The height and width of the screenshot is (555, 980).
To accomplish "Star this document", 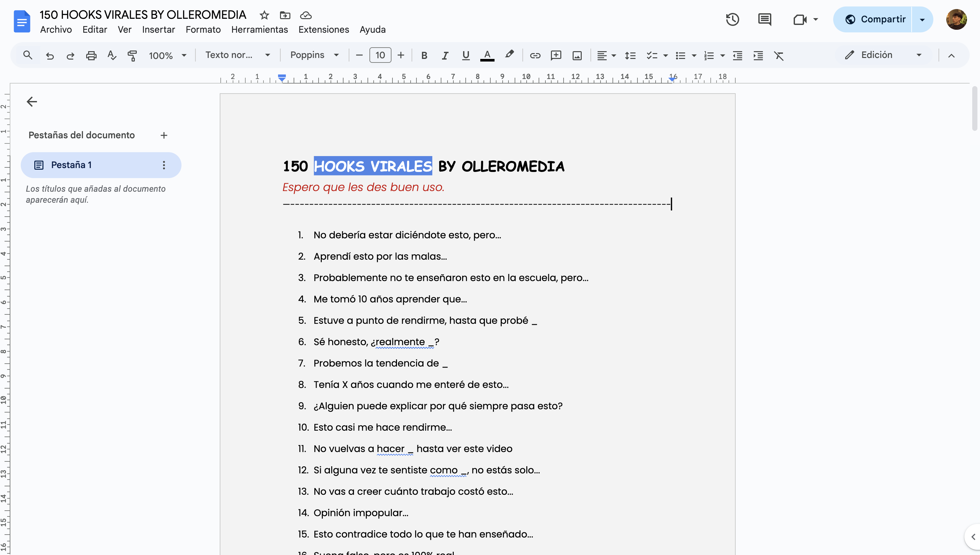I will 264,15.
